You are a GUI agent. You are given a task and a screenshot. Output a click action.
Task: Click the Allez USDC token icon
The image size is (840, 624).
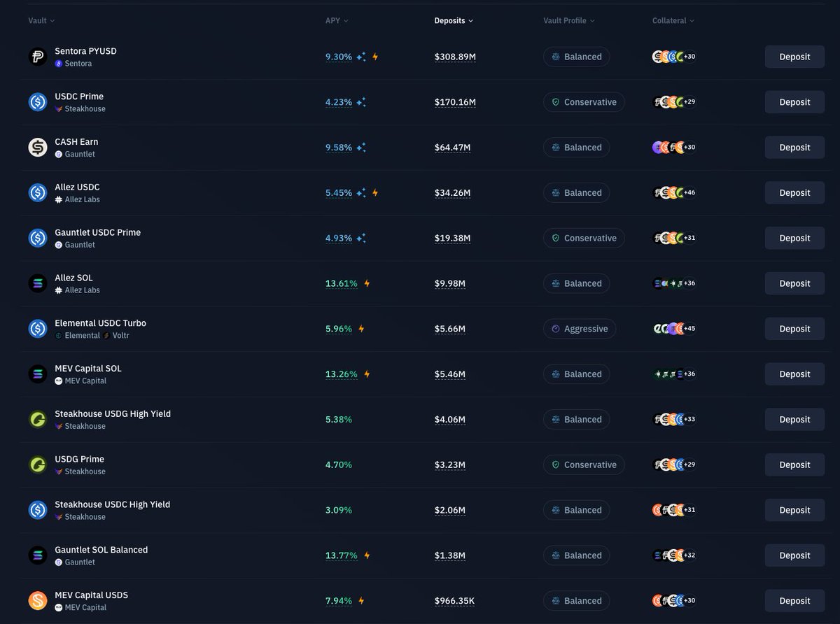point(38,193)
